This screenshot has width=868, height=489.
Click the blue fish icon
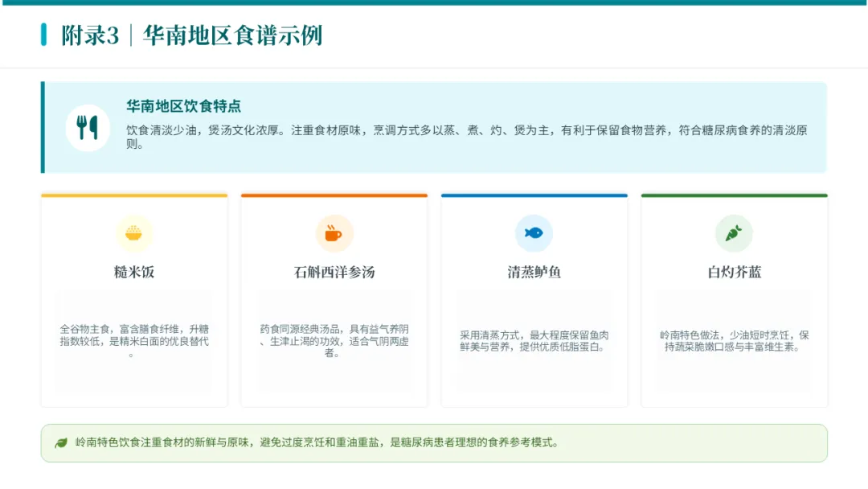tap(534, 233)
